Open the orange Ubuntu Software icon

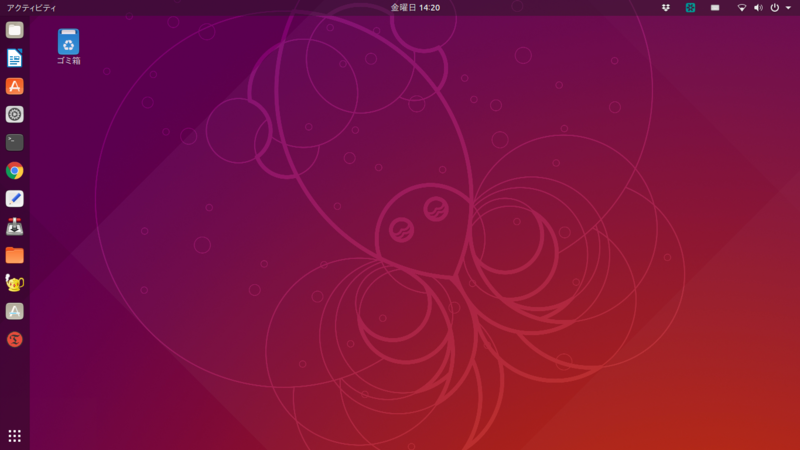point(14,86)
